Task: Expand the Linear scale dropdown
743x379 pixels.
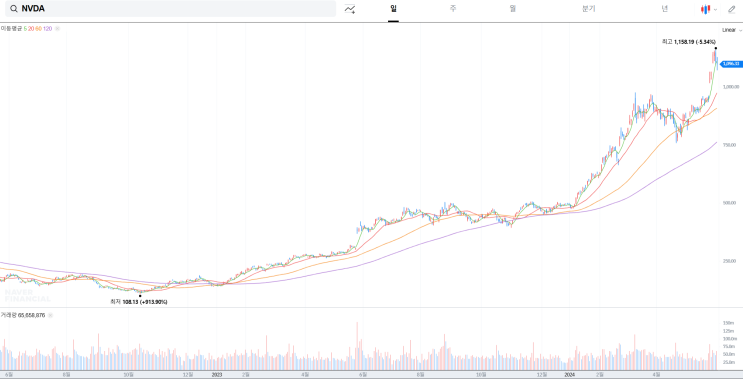Action: (x=732, y=30)
